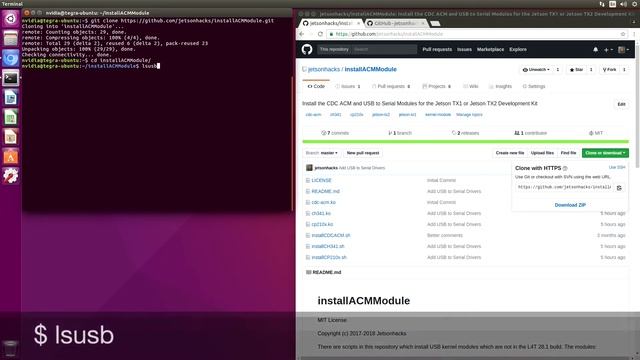640x360 pixels.
Task: Click the Edit description button
Action: [x=621, y=104]
